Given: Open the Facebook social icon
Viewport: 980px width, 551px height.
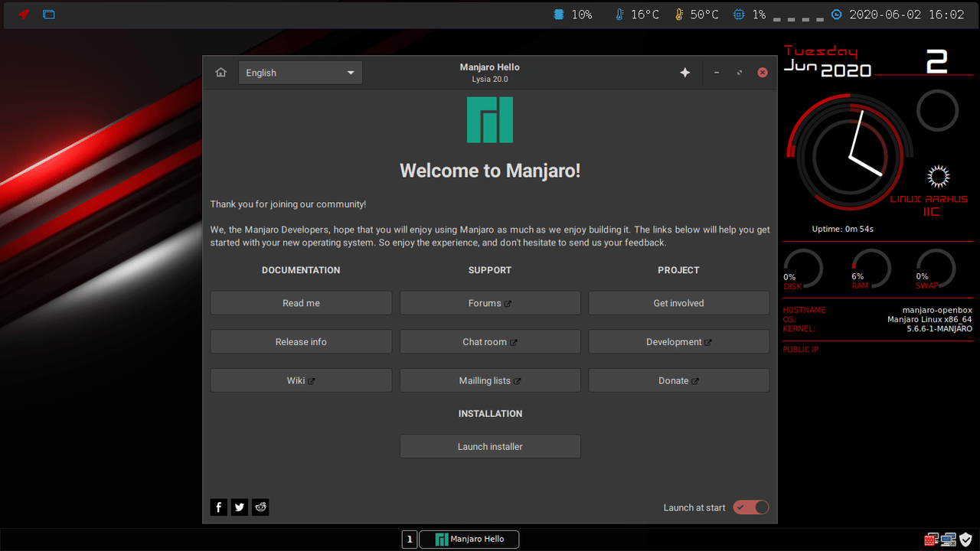Looking at the screenshot, I should 219,507.
